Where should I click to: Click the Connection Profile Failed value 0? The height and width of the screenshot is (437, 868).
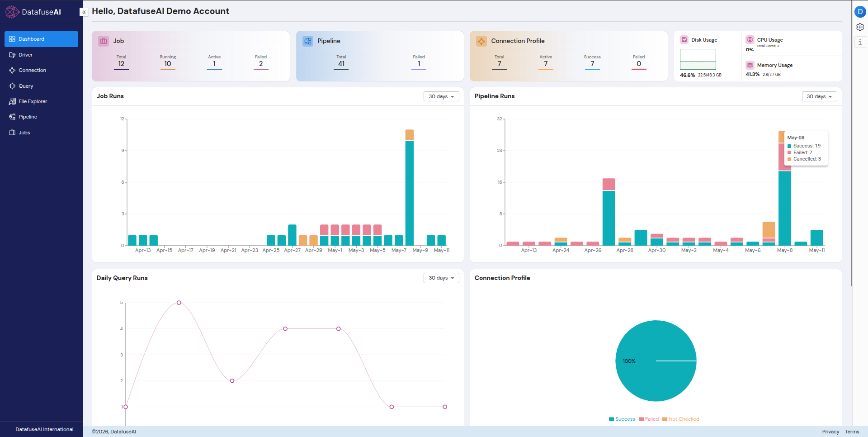(639, 64)
